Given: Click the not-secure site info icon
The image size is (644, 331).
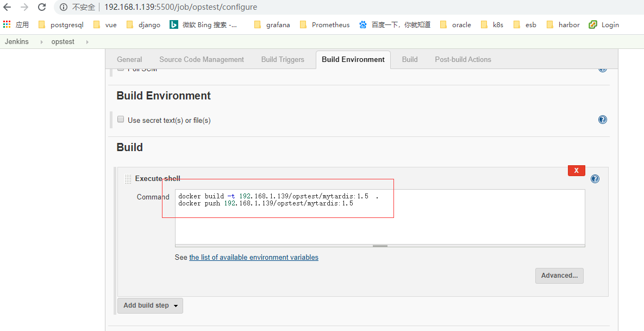Looking at the screenshot, I should tap(63, 7).
